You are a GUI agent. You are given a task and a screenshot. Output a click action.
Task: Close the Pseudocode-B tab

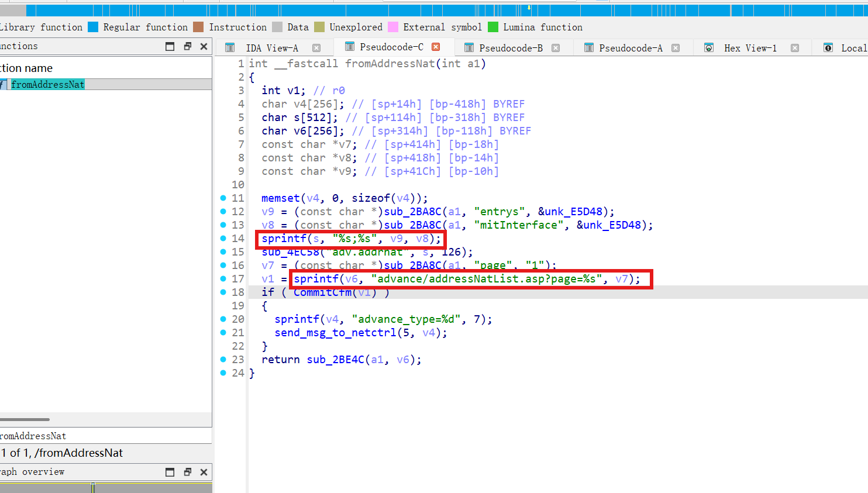tap(556, 48)
